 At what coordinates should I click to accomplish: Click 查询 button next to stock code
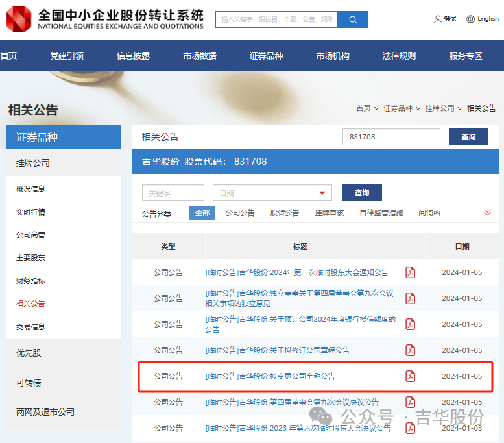click(x=468, y=137)
